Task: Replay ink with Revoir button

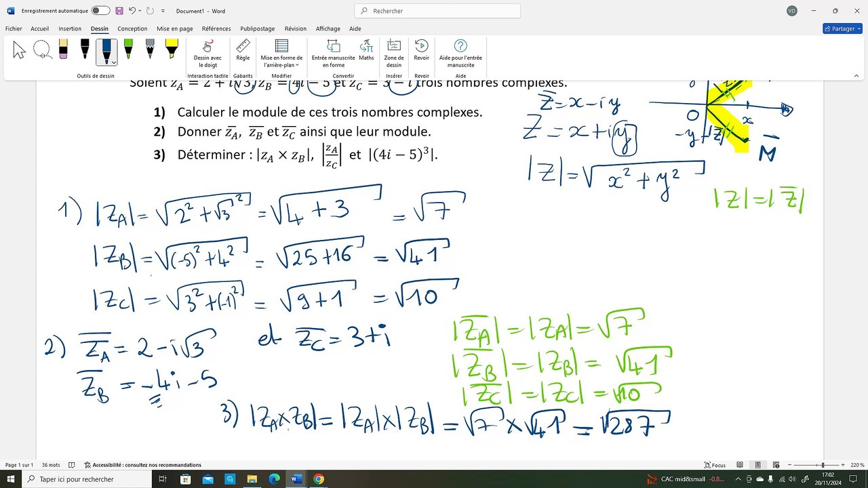Action: coord(422,50)
